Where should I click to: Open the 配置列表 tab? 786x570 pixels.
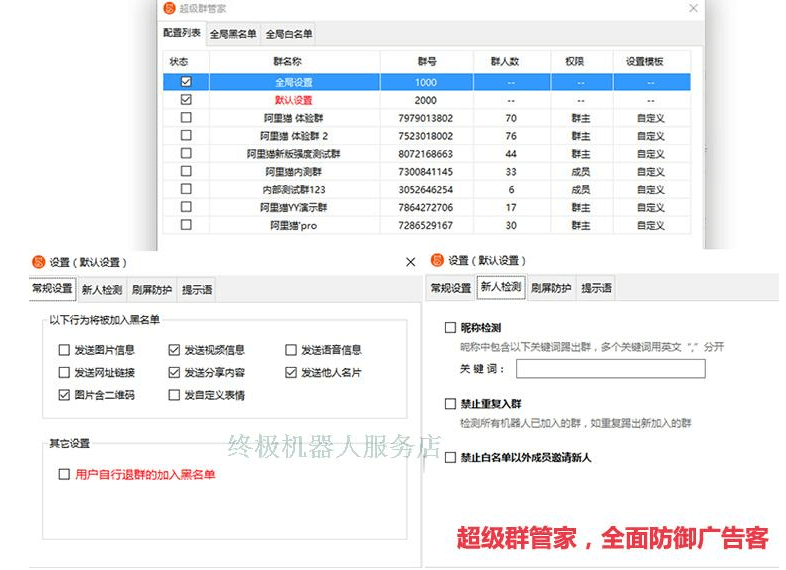[x=181, y=33]
